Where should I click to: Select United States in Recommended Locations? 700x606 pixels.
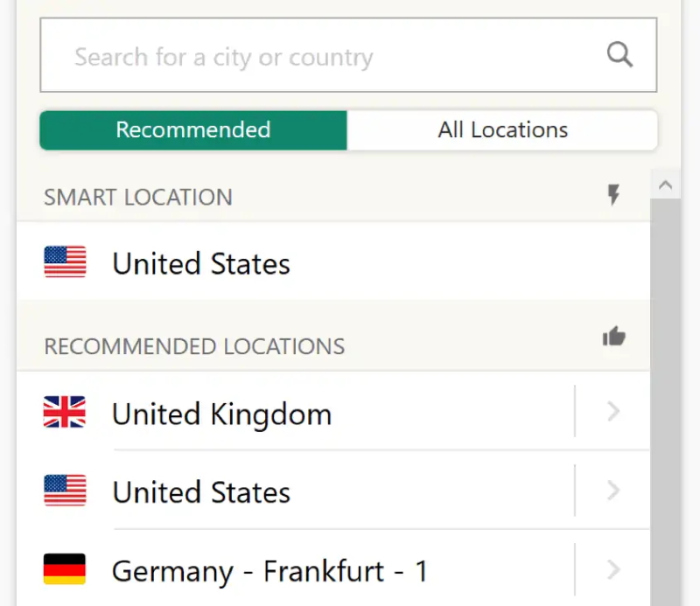pos(296,491)
